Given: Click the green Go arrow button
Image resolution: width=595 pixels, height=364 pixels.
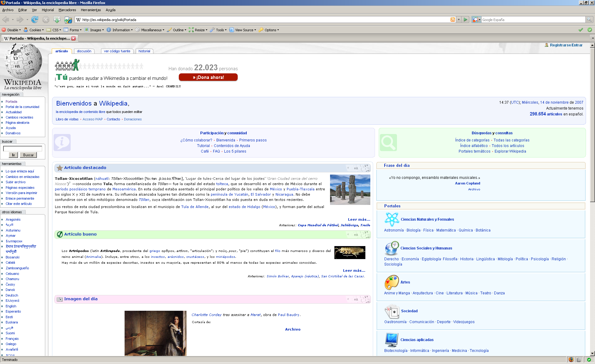Looking at the screenshot, I should [465, 20].
